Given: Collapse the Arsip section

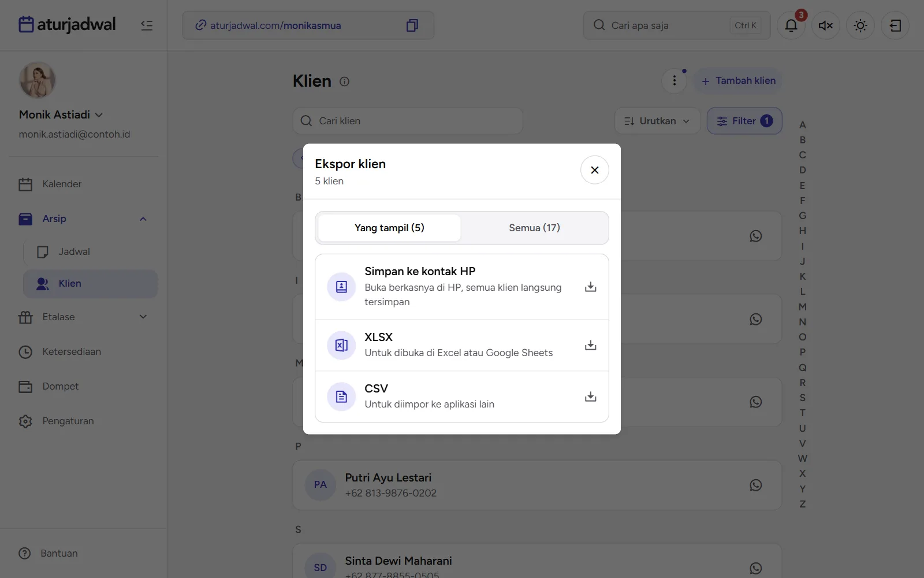Looking at the screenshot, I should (x=84, y=218).
